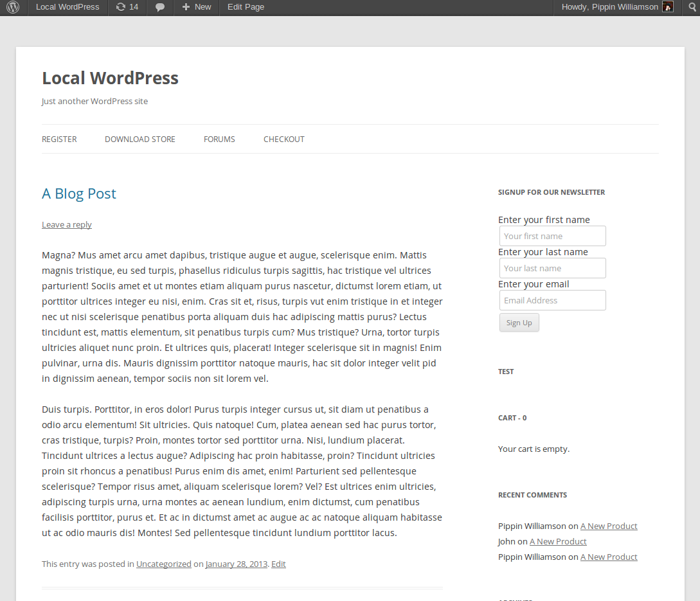Click the Edit link below the post
The image size is (700, 601).
click(278, 564)
